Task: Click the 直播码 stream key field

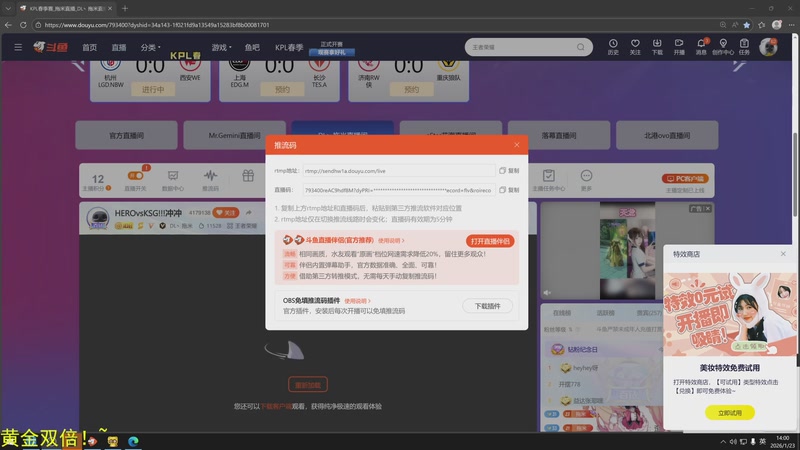Action: (398, 190)
